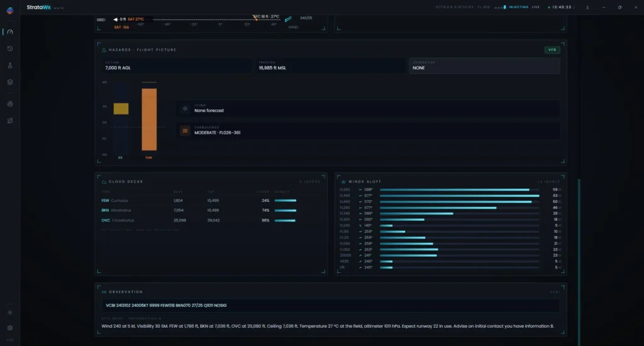Click the hazards warning triangle icon
This screenshot has width=644, height=346.
click(x=104, y=50)
